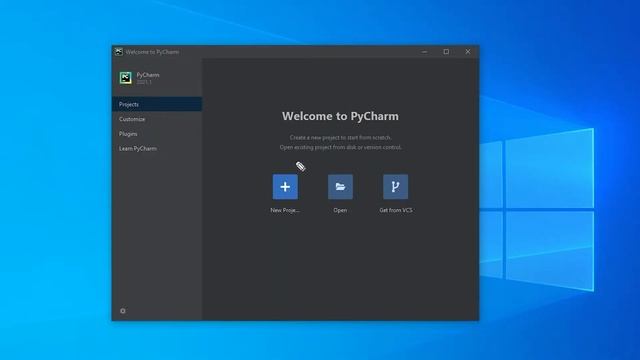Maximize the Welcome to PyCharm window
This screenshot has width=640, height=360.
click(x=446, y=52)
